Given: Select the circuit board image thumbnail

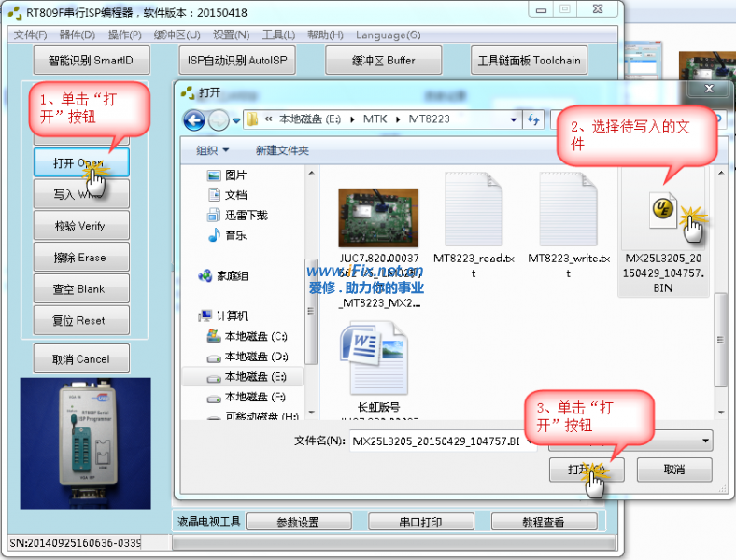Looking at the screenshot, I should coord(377,217).
